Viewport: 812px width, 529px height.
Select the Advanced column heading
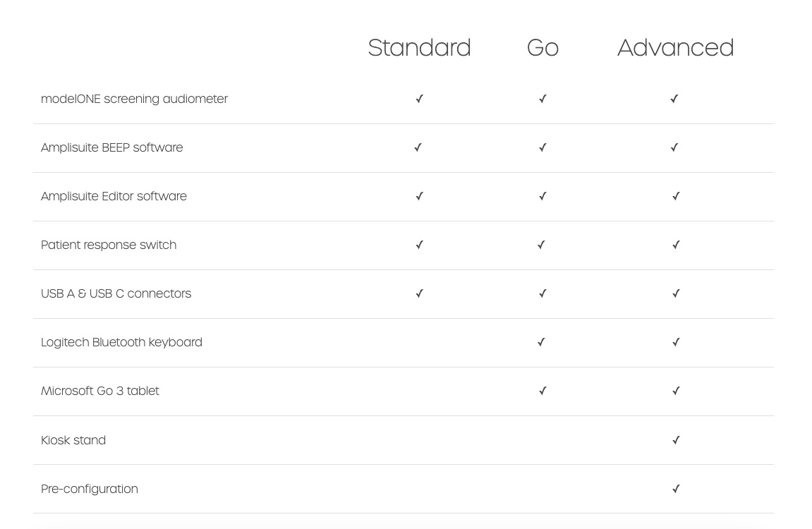click(675, 48)
